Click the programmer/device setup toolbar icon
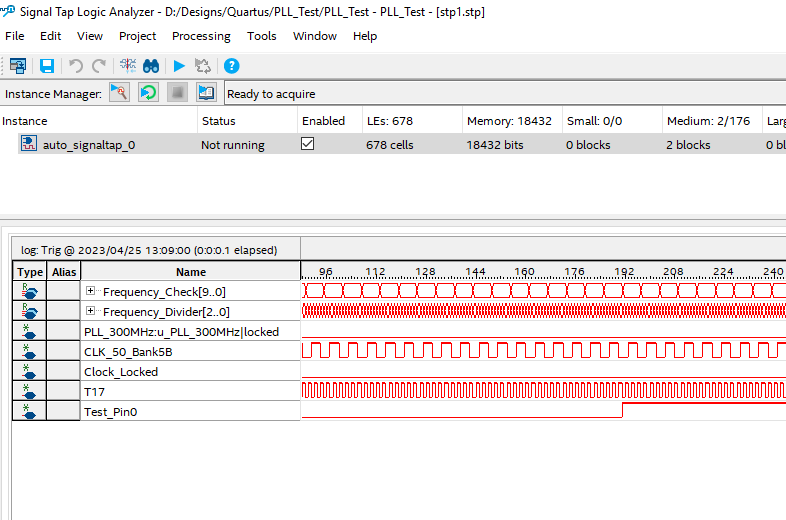Viewport: 786px width, 520px height. click(x=19, y=66)
